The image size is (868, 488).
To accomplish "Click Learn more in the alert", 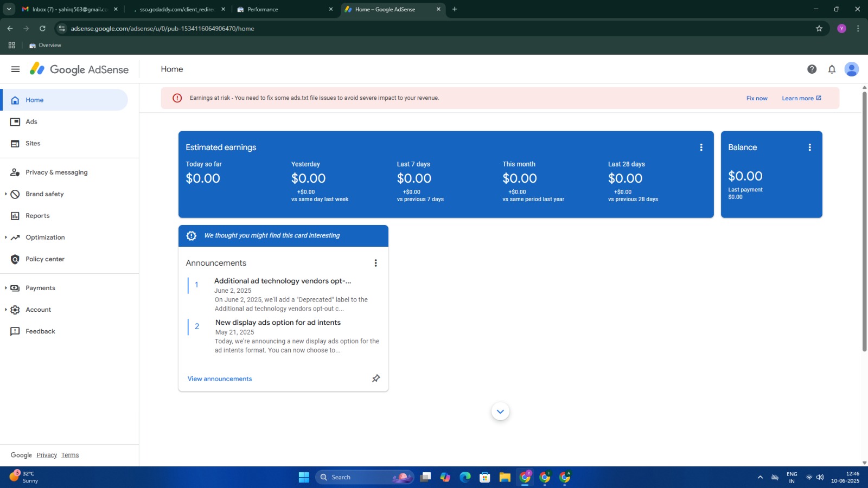I will click(801, 98).
